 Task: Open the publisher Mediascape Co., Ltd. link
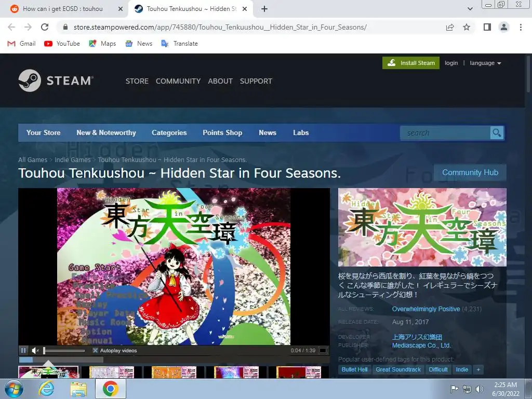[421, 345]
